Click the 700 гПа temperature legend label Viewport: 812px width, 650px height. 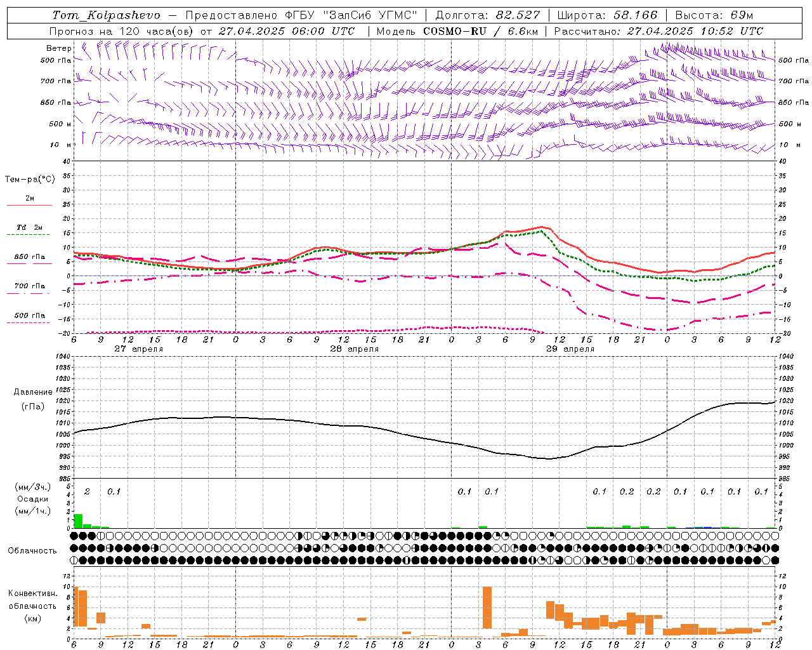30,286
